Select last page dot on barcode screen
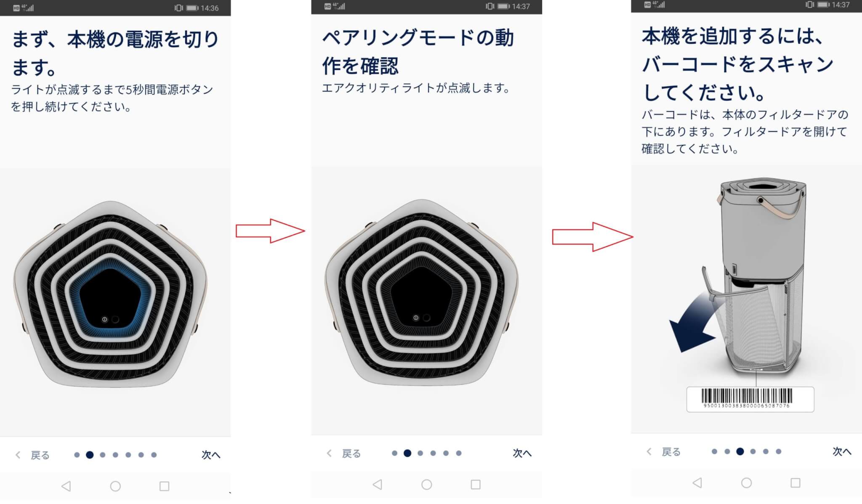 point(779,451)
